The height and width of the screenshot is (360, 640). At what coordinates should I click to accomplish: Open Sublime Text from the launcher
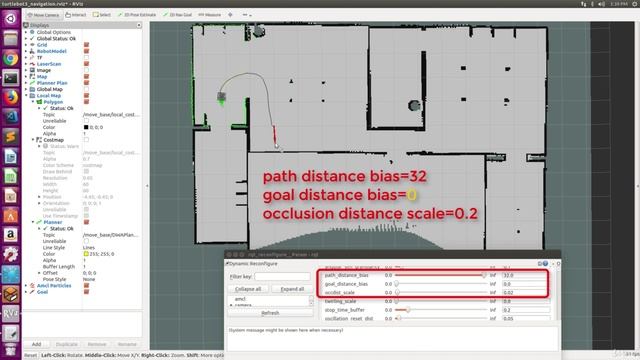click(11, 137)
